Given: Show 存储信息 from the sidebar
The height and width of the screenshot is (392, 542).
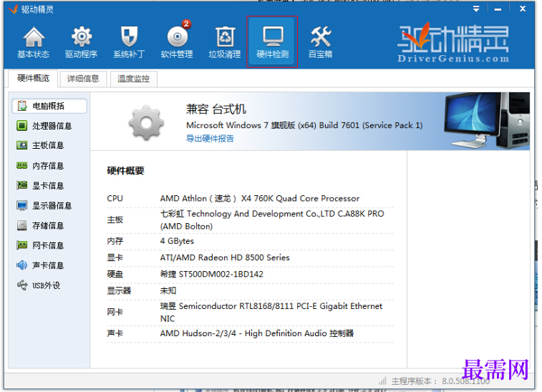Looking at the screenshot, I should click(40, 225).
